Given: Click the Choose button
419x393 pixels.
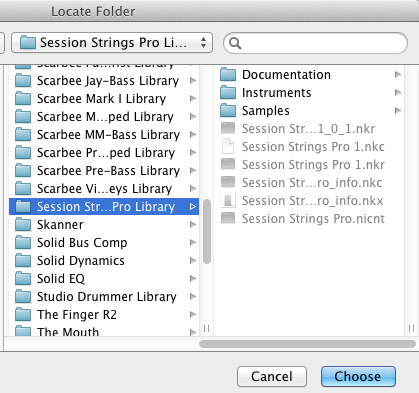Looking at the screenshot, I should 358,376.
